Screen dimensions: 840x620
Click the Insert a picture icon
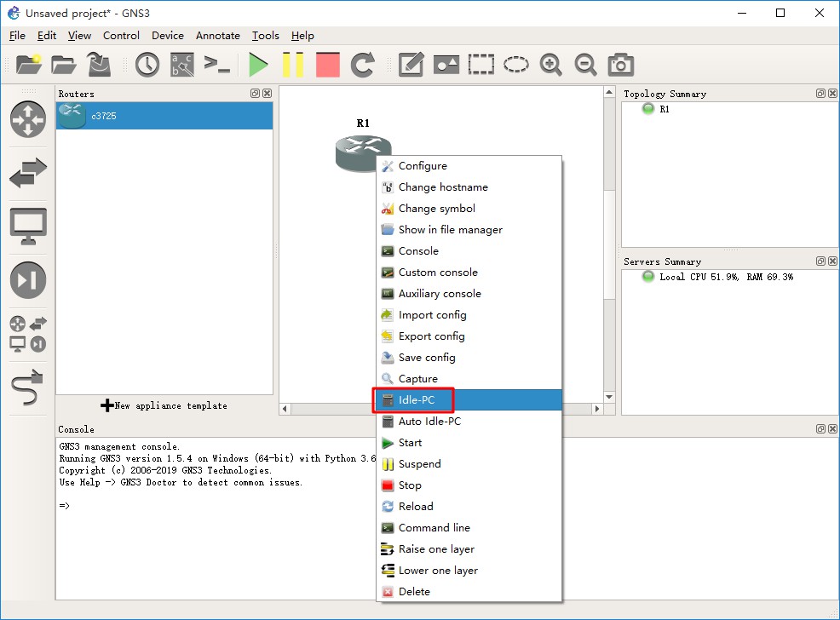(446, 65)
